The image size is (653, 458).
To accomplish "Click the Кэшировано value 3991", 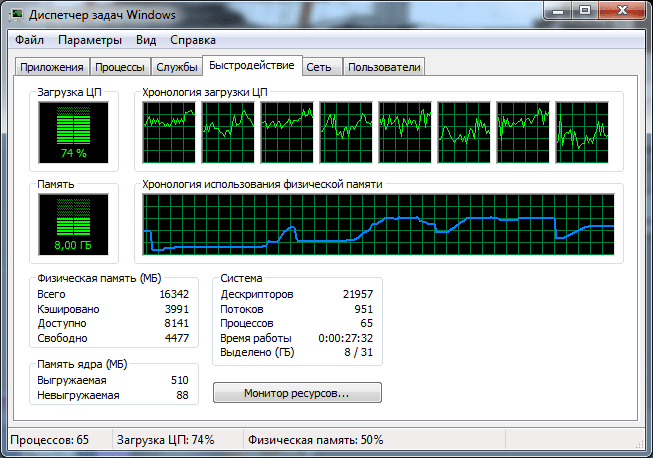I will (x=177, y=309).
